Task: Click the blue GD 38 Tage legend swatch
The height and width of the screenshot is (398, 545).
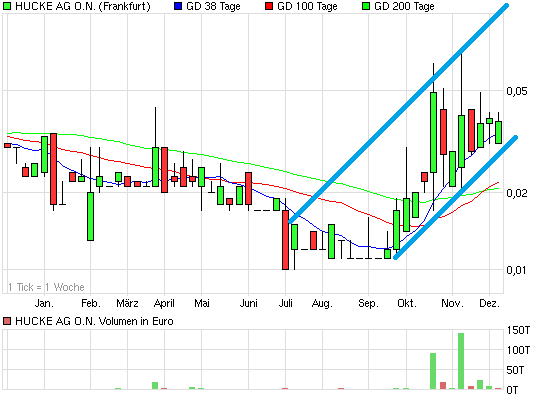Action: point(178,6)
